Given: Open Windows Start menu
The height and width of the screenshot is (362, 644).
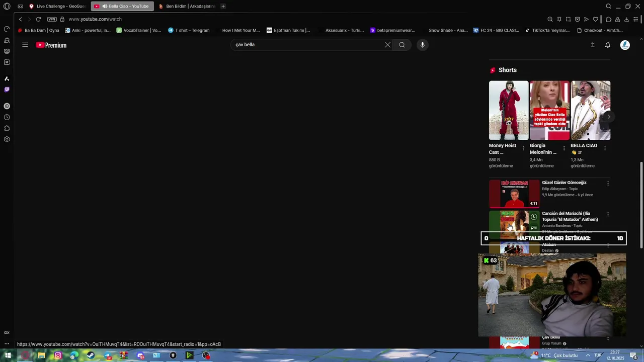Looking at the screenshot, I should pos(8,355).
